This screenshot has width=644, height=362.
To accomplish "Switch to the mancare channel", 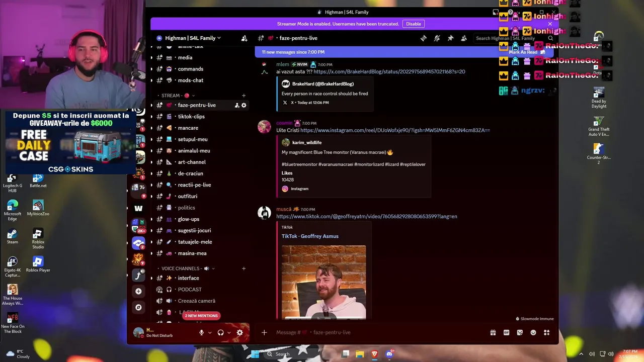I will point(201,128).
